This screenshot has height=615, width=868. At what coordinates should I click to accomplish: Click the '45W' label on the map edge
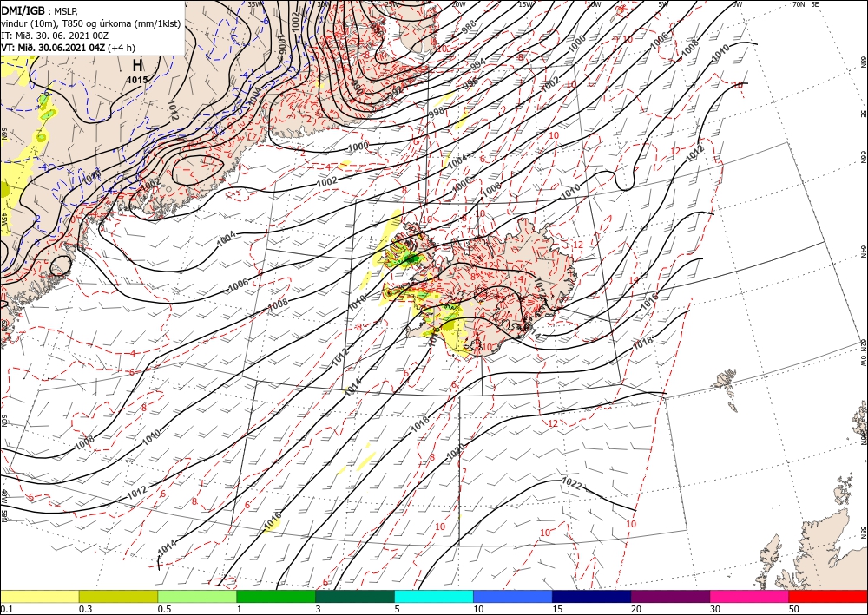point(3,219)
